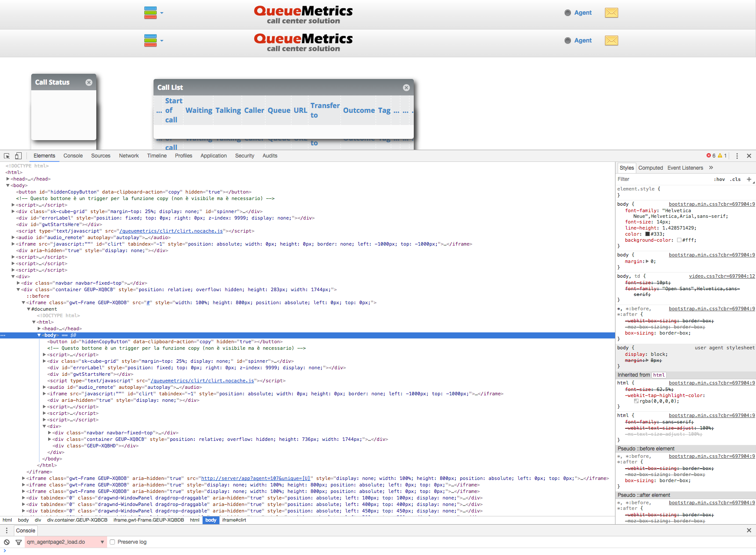The image size is (756, 555).
Task: Click the second envelope mail icon
Action: tap(612, 40)
